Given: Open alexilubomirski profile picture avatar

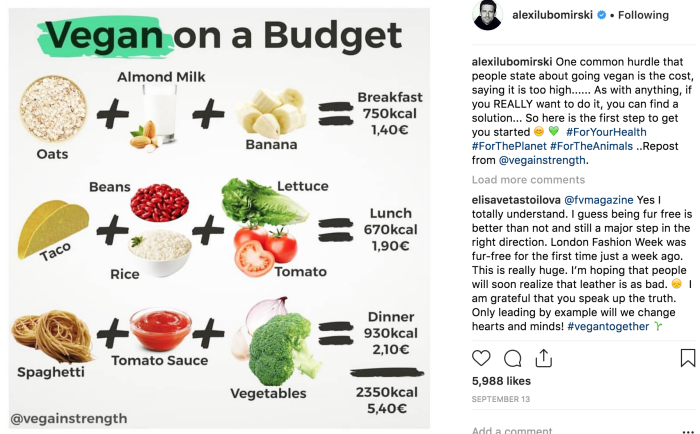Looking at the screenshot, I should 486,17.
